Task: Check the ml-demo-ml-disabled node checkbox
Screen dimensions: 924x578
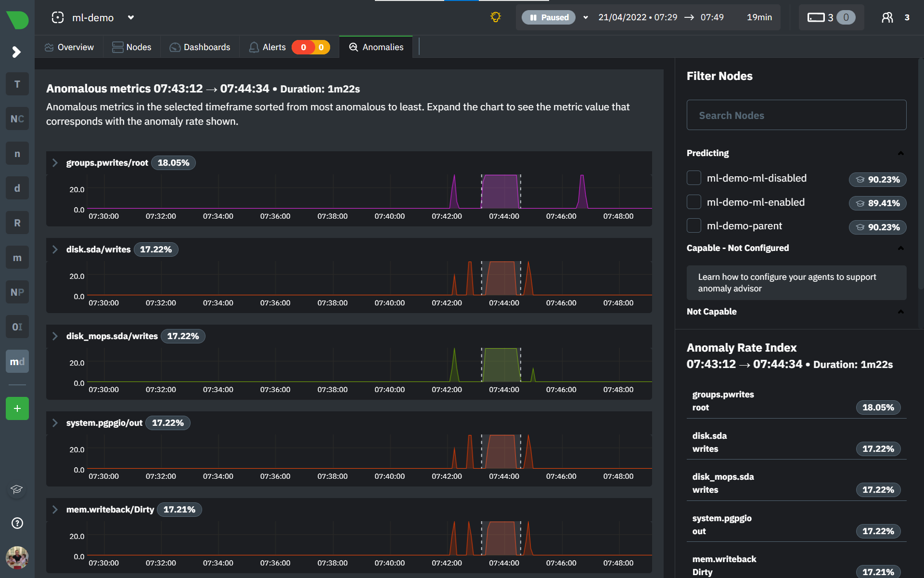Action: (694, 178)
